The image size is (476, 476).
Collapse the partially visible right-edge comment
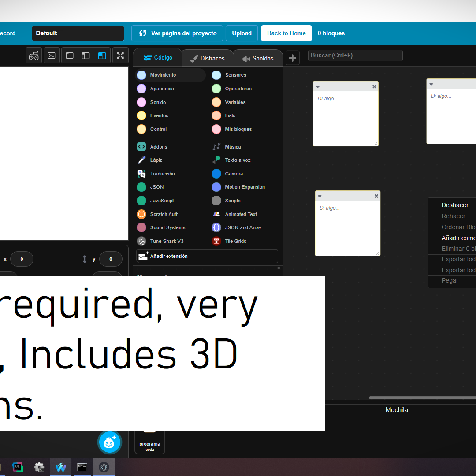(431, 84)
